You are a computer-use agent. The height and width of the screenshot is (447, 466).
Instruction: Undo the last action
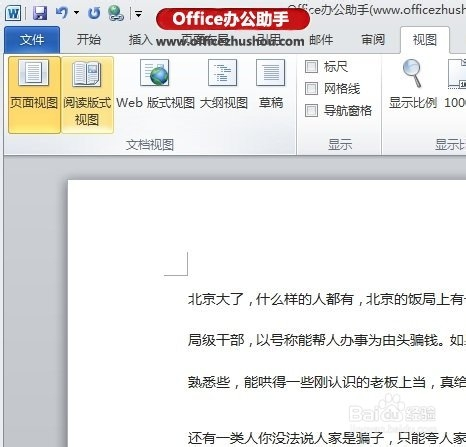62,13
